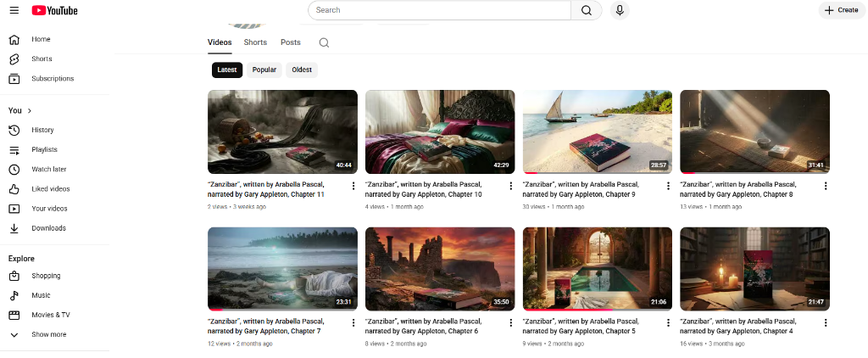Viewport: 868px width, 358px height.
Task: Select the Oldest sort chip
Action: pyautogui.click(x=302, y=70)
